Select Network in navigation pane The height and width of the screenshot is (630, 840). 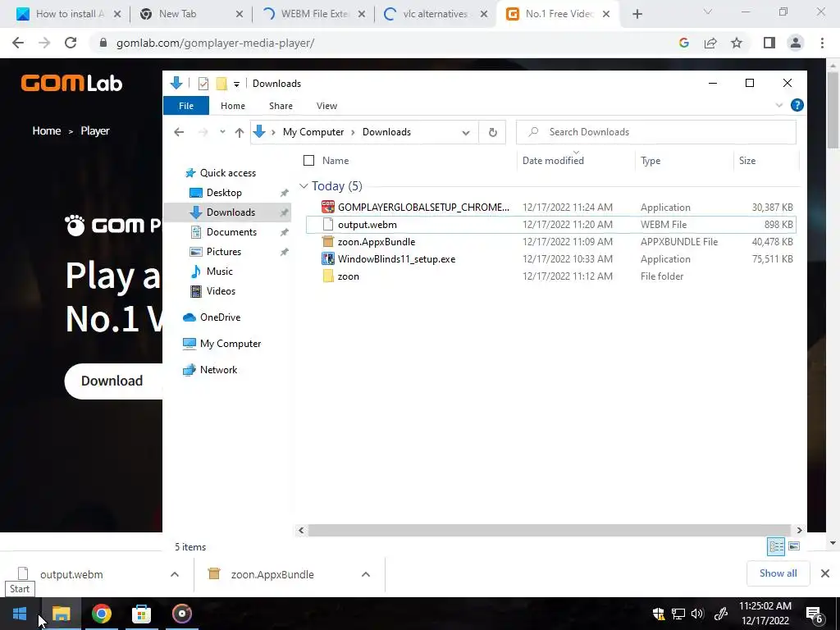(x=218, y=370)
